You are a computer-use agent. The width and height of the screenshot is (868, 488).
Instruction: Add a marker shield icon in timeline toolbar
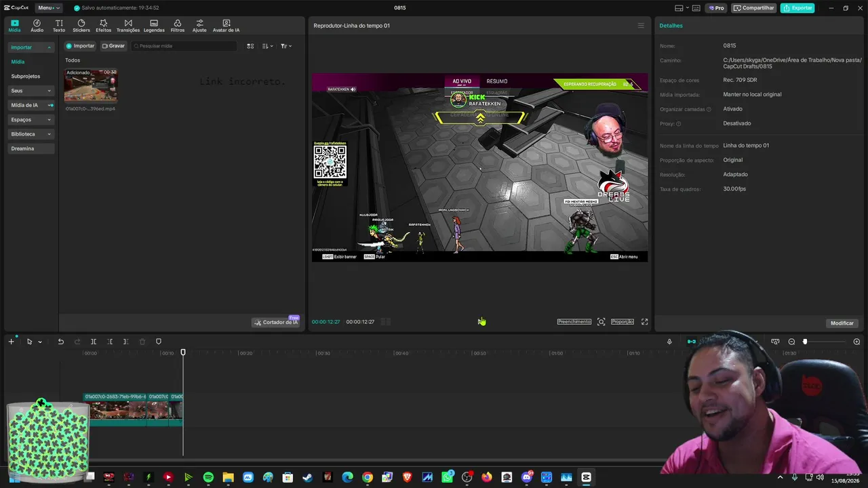[159, 342]
